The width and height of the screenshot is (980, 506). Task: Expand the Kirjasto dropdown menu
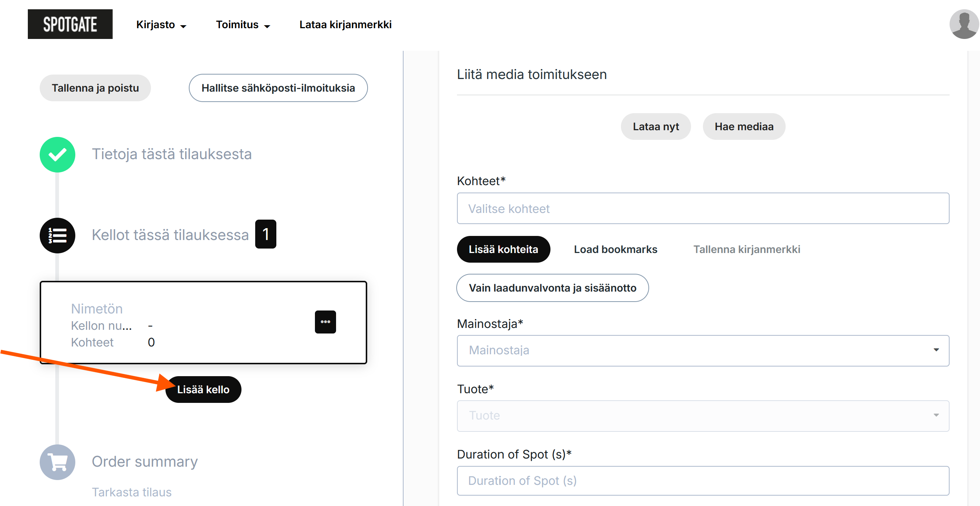(x=161, y=25)
